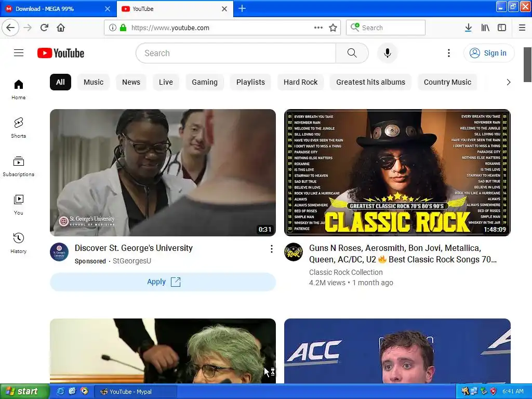Filter videos by Live chip
The image size is (532, 399).
click(x=166, y=82)
